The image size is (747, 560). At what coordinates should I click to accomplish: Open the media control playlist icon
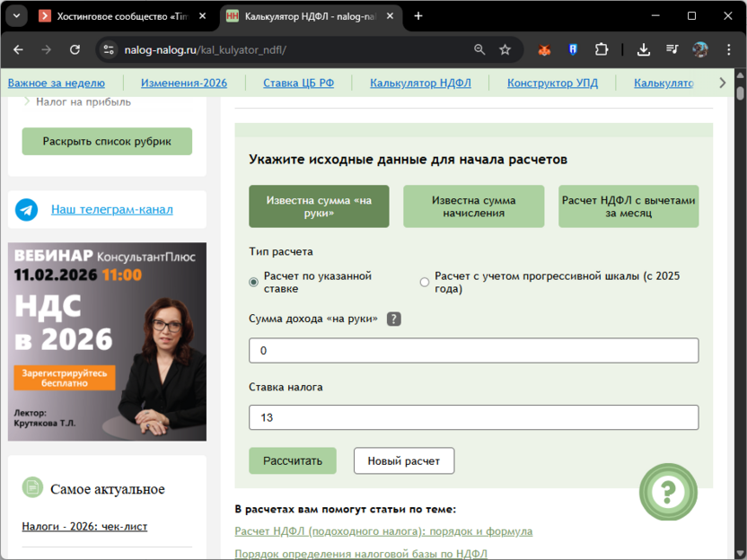tap(672, 49)
